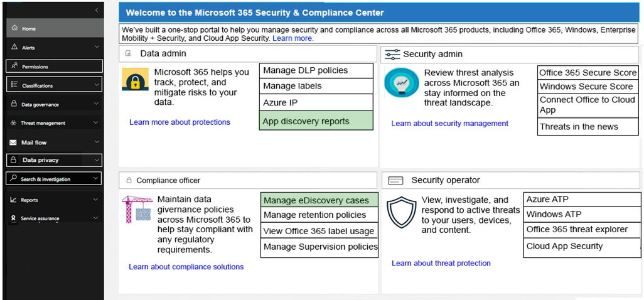Viewport: 644px width, 300px height.
Task: Open Manage eDiscovery cases
Action: [319, 200]
